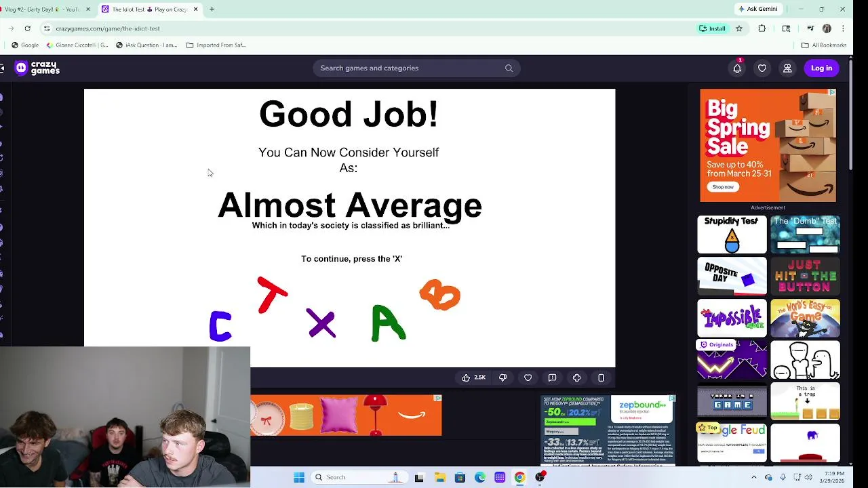
Task: Bookmark this page with star icon
Action: 738,28
